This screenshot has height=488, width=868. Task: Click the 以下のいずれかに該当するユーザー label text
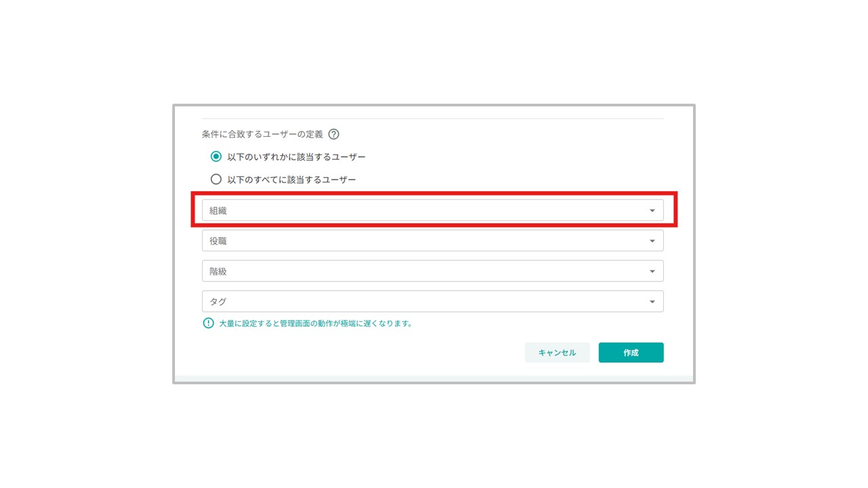pyautogui.click(x=296, y=157)
